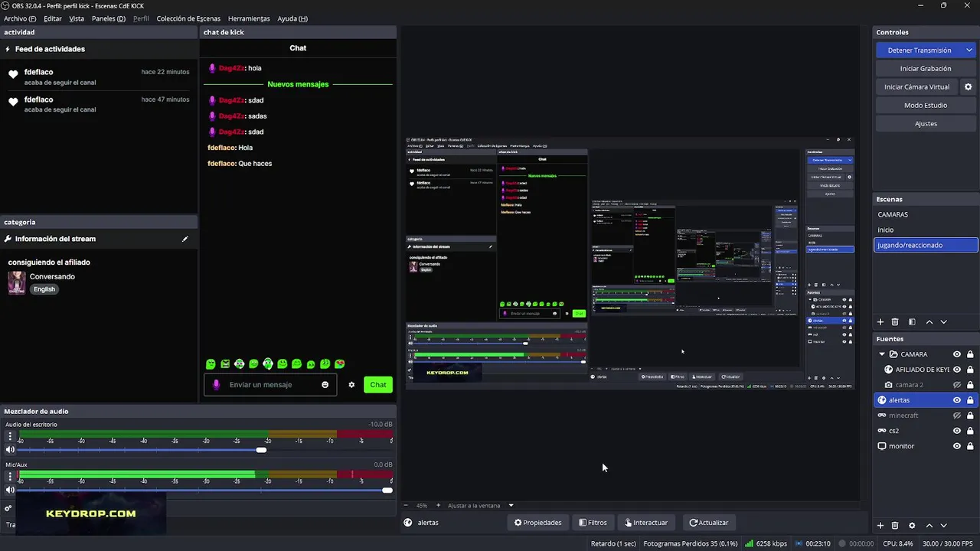980x551 pixels.
Task: Hide the monitor source
Action: [956, 446]
